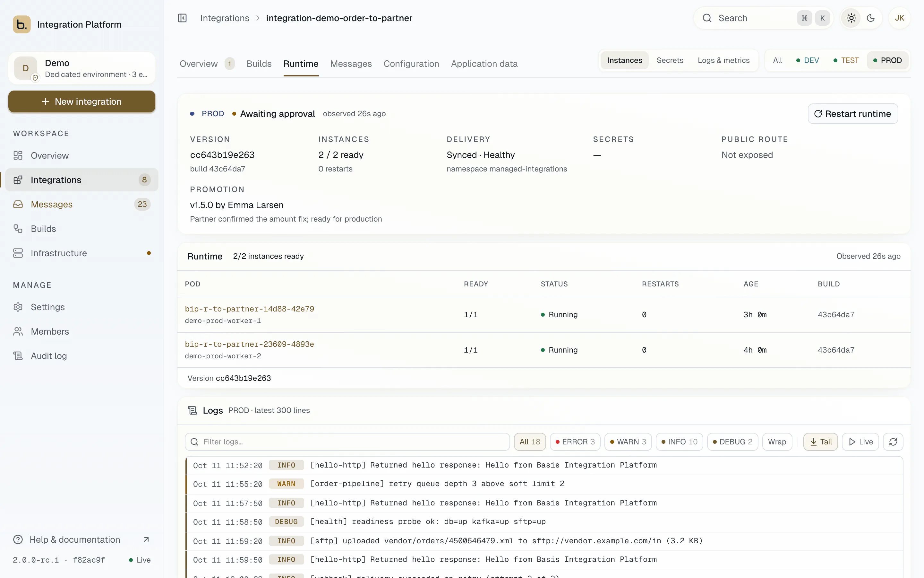Screen dimensions: 924x578
Task: Open the Overview tab
Action: coord(207,64)
